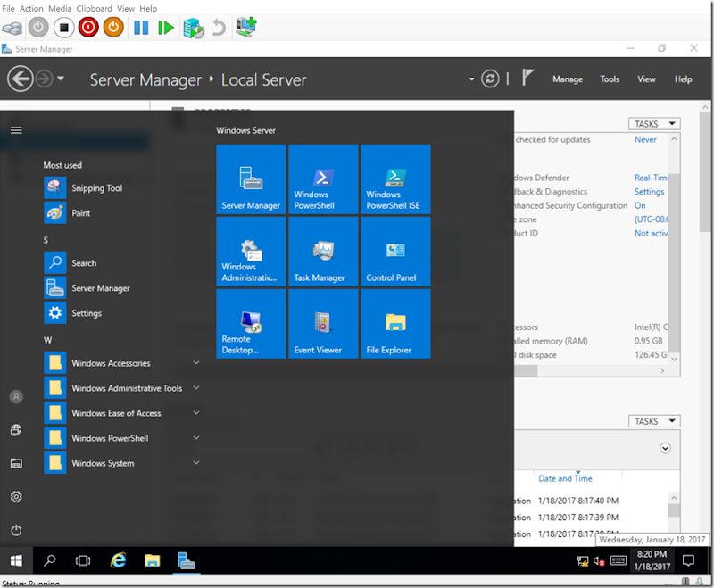Viewport: 714px width, 588px height.
Task: Launch Windows PowerShell ISE tile
Action: pyautogui.click(x=395, y=178)
